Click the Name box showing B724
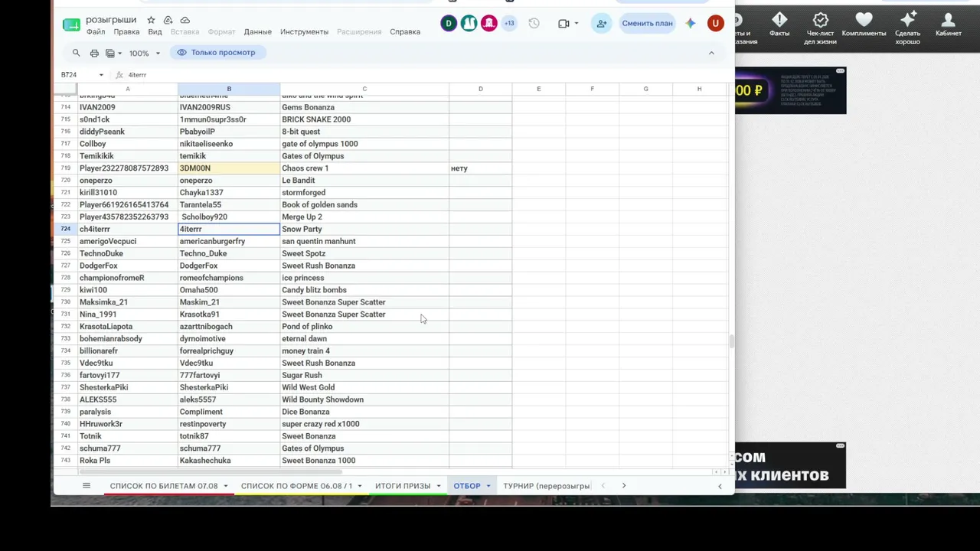The width and height of the screenshot is (980, 551). 77,75
